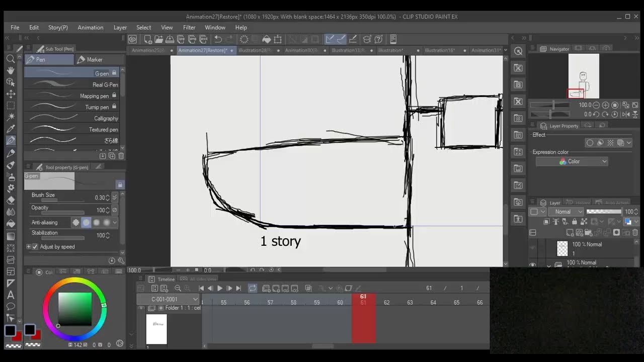The height and width of the screenshot is (362, 644).
Task: Select the Turnip pen sub tool
Action: 72,107
